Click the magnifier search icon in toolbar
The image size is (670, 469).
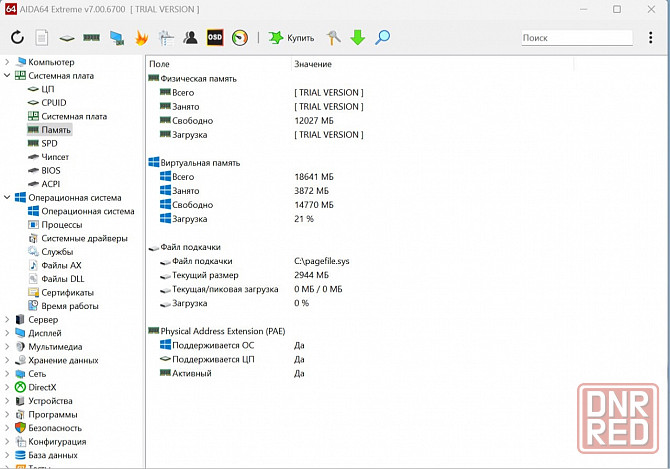tap(382, 38)
